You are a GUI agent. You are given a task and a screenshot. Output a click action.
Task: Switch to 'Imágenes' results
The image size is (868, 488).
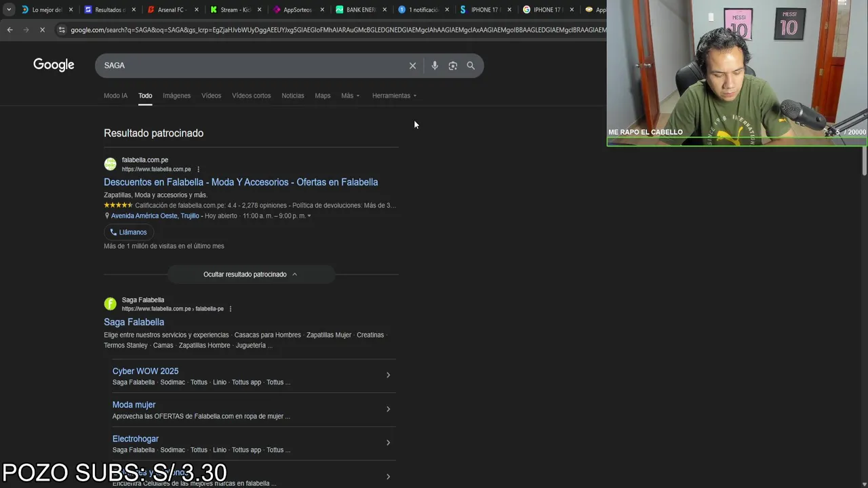[x=176, y=96]
